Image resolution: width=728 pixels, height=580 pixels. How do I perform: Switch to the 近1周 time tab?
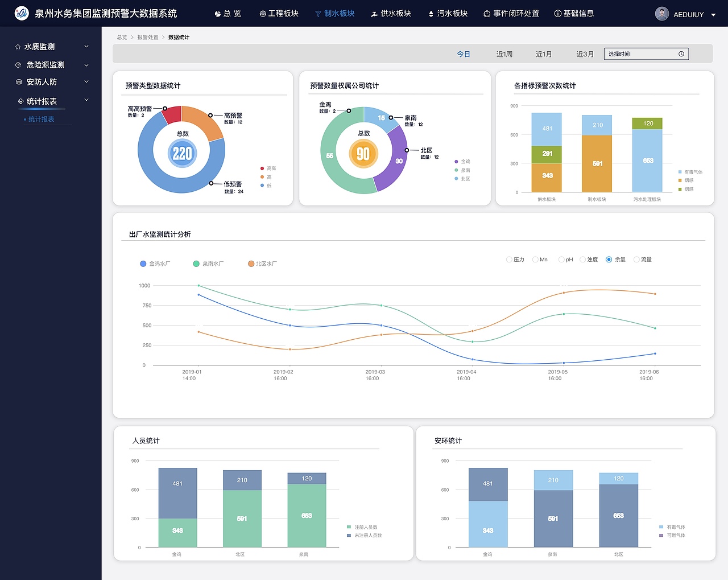click(504, 54)
